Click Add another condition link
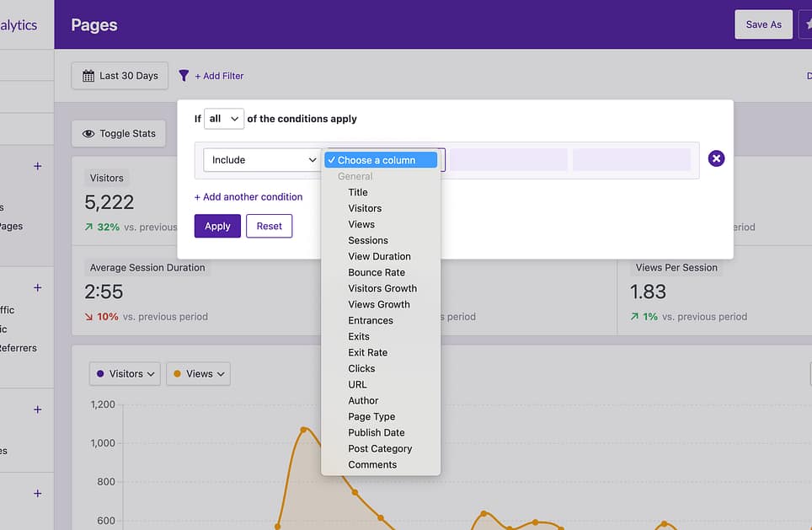This screenshot has width=812, height=530. pos(248,197)
